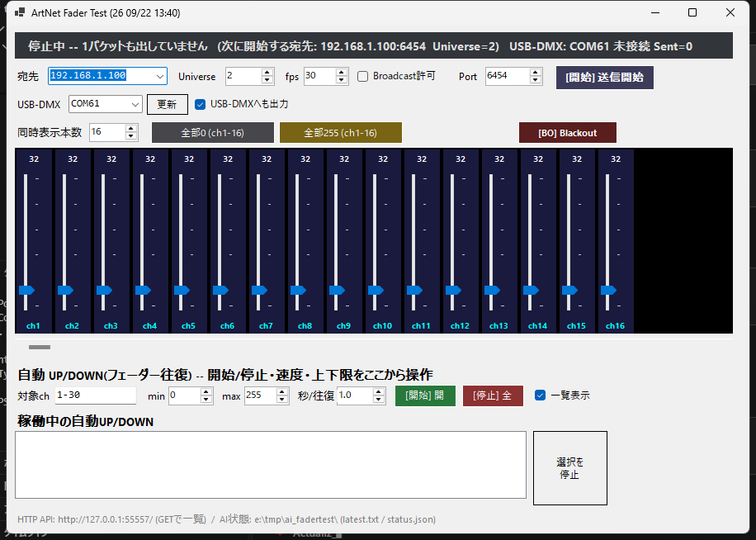Click the ArtNet Fader Test app icon

pyautogui.click(x=20, y=12)
